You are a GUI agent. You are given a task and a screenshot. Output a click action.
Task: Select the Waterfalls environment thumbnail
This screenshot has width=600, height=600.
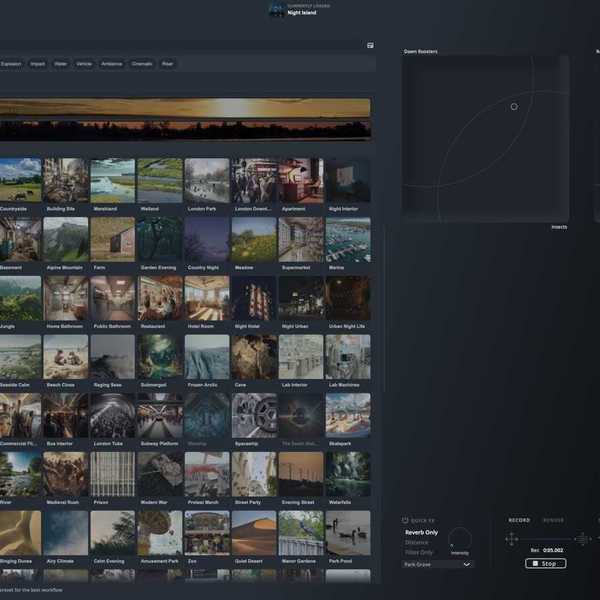click(348, 474)
